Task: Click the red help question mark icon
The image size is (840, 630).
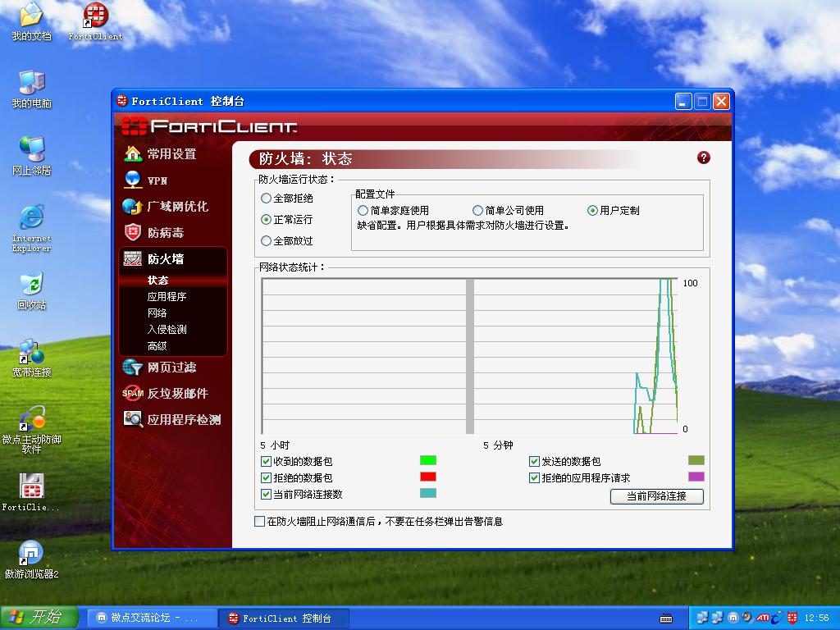Action: (703, 157)
